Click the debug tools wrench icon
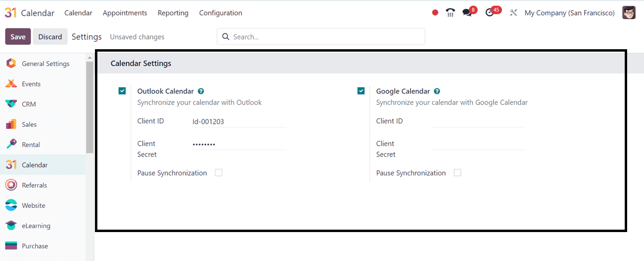644x261 pixels. click(x=513, y=13)
